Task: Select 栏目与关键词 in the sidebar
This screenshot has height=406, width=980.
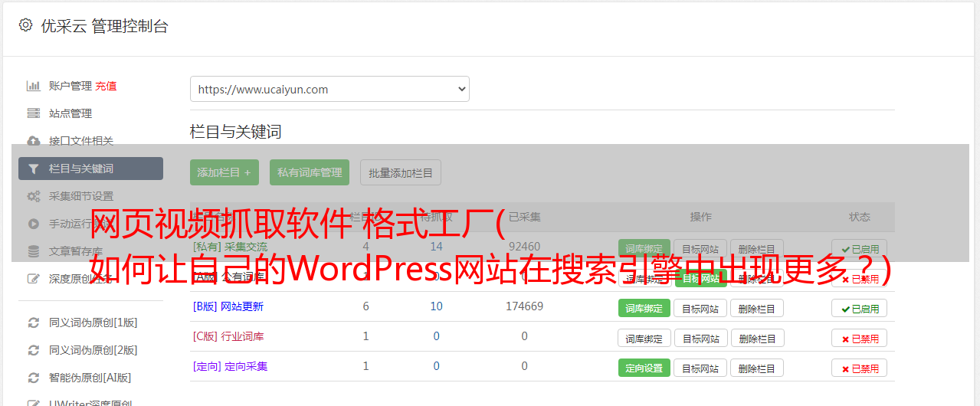Action: tap(90, 169)
